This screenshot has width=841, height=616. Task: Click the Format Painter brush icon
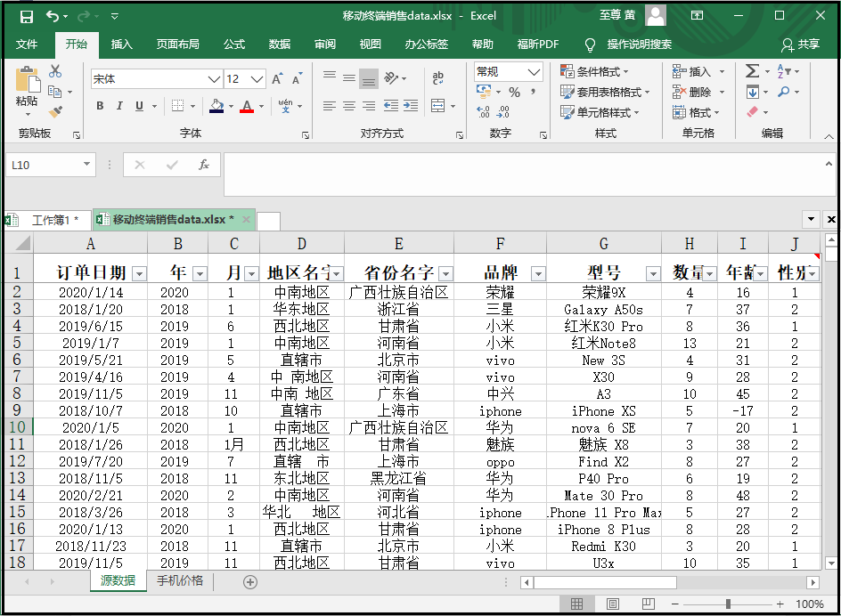[x=55, y=112]
